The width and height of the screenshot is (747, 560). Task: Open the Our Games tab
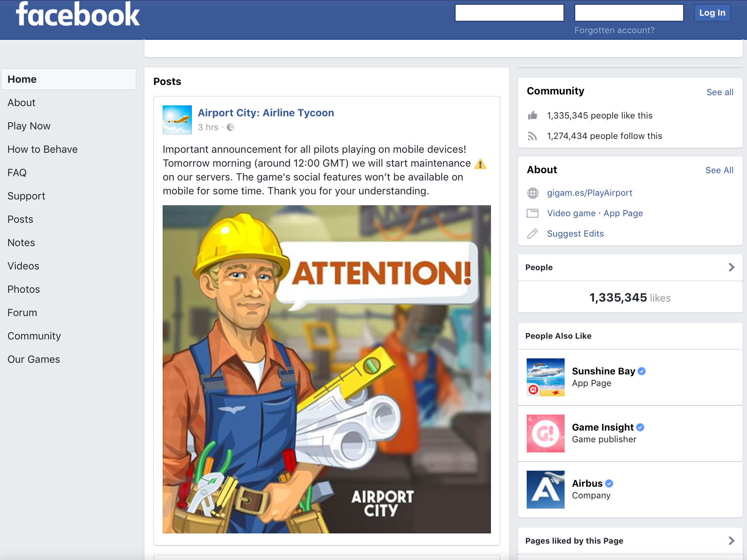tap(34, 359)
